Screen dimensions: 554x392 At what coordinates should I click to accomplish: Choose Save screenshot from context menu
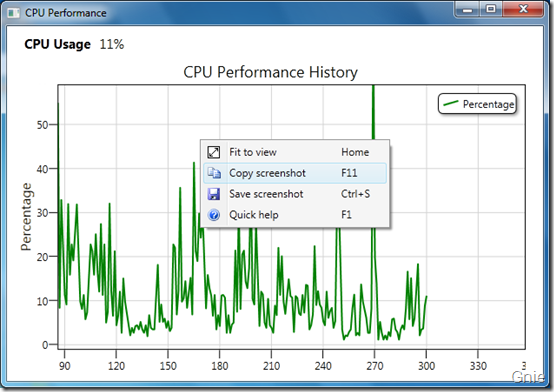coord(295,194)
